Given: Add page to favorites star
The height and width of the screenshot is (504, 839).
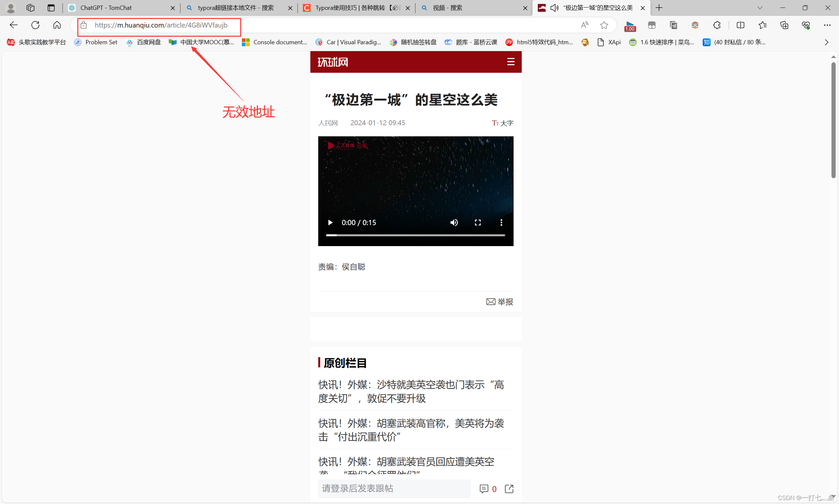Looking at the screenshot, I should click(x=604, y=25).
